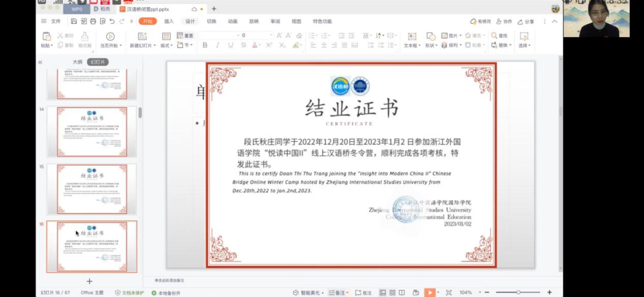This screenshot has width=644, height=297.
Task: Toggle Underline formatting
Action: (230, 45)
